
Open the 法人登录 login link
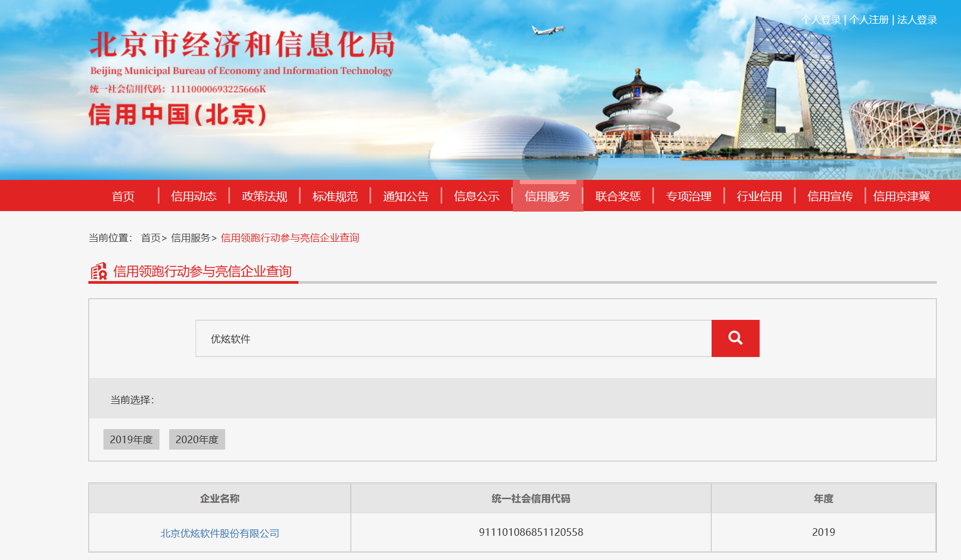click(917, 20)
